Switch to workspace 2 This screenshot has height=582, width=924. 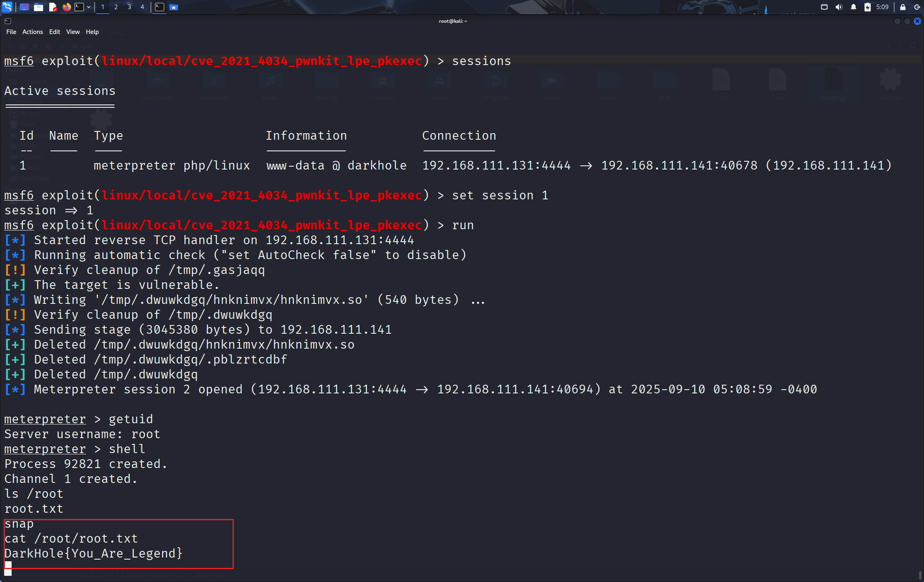click(116, 7)
